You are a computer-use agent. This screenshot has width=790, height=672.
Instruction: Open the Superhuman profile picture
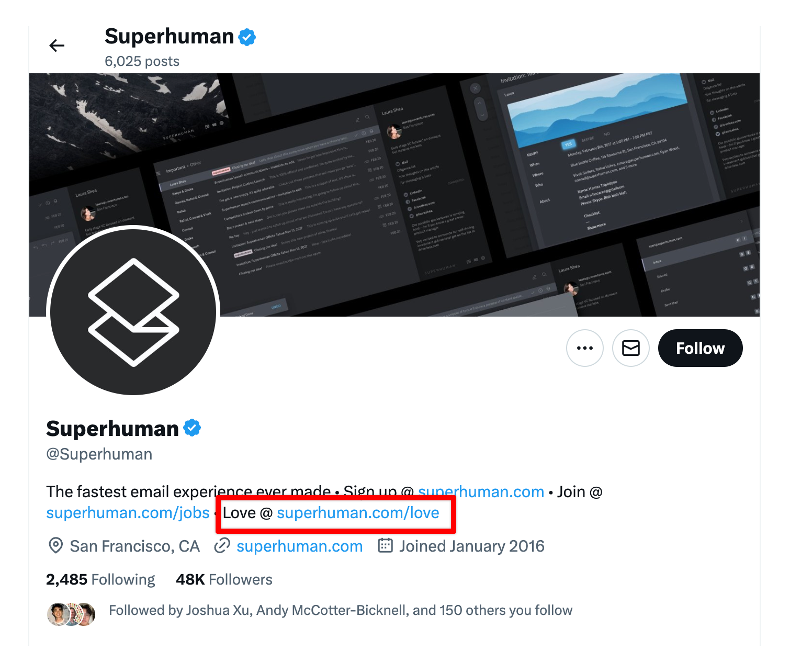coord(133,312)
